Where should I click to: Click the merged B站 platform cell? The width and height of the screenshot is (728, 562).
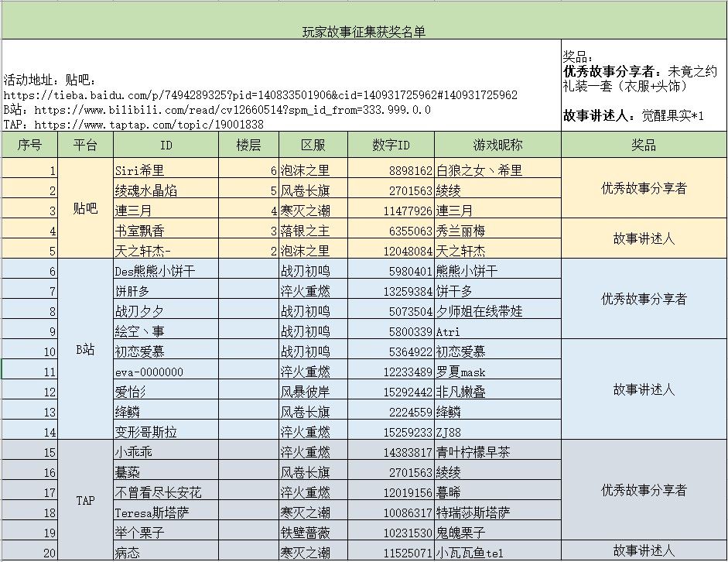tap(85, 349)
